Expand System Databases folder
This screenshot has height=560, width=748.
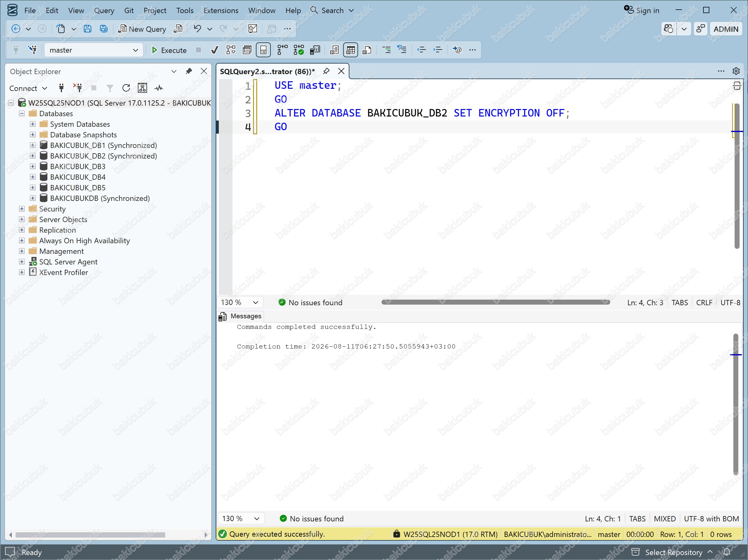[32, 124]
